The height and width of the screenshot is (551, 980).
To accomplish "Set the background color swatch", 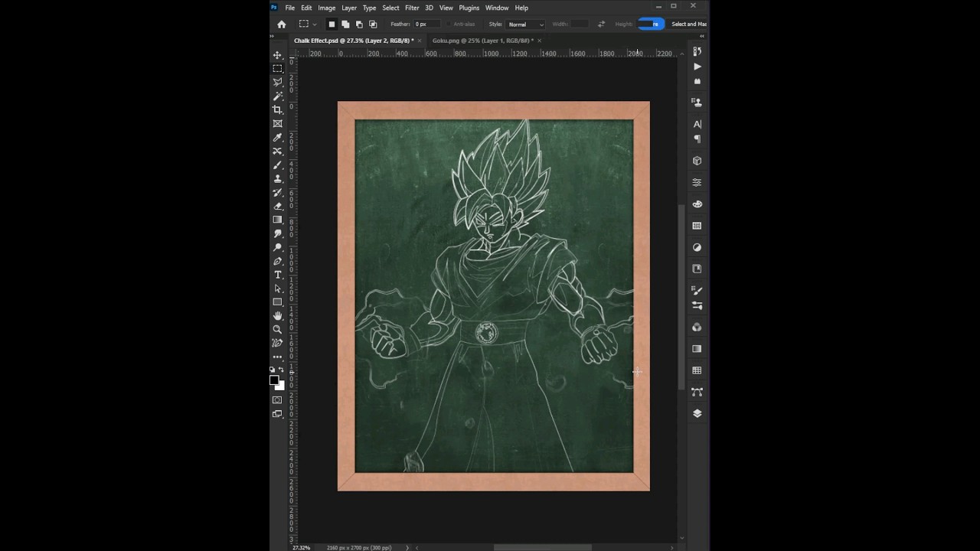I will point(280,386).
